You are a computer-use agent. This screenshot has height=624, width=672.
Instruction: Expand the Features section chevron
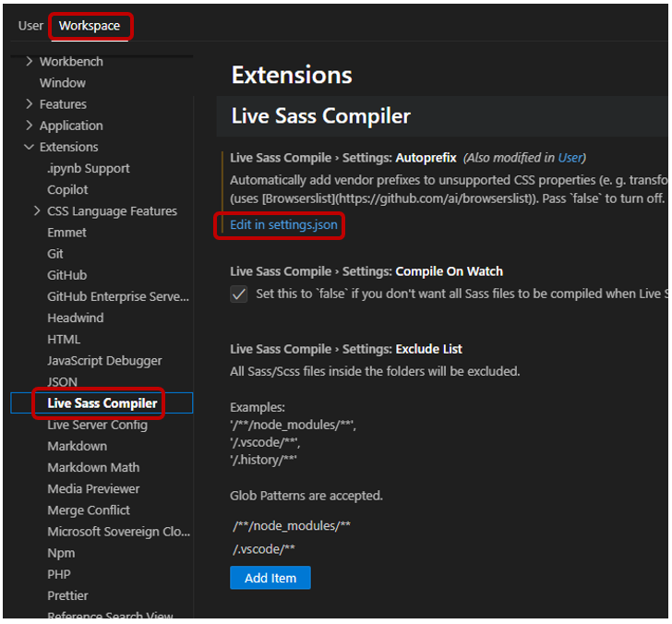(30, 104)
